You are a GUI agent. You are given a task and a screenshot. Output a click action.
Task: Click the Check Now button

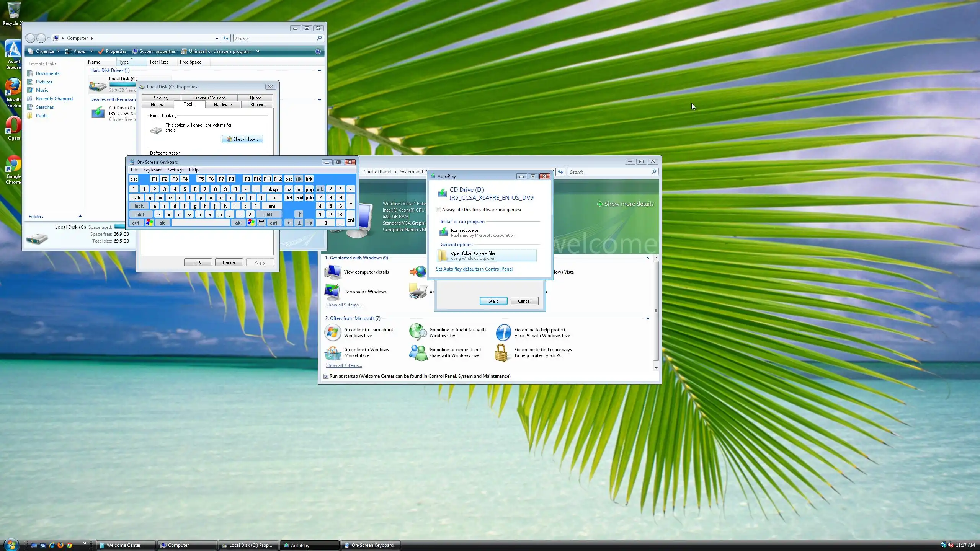(242, 139)
